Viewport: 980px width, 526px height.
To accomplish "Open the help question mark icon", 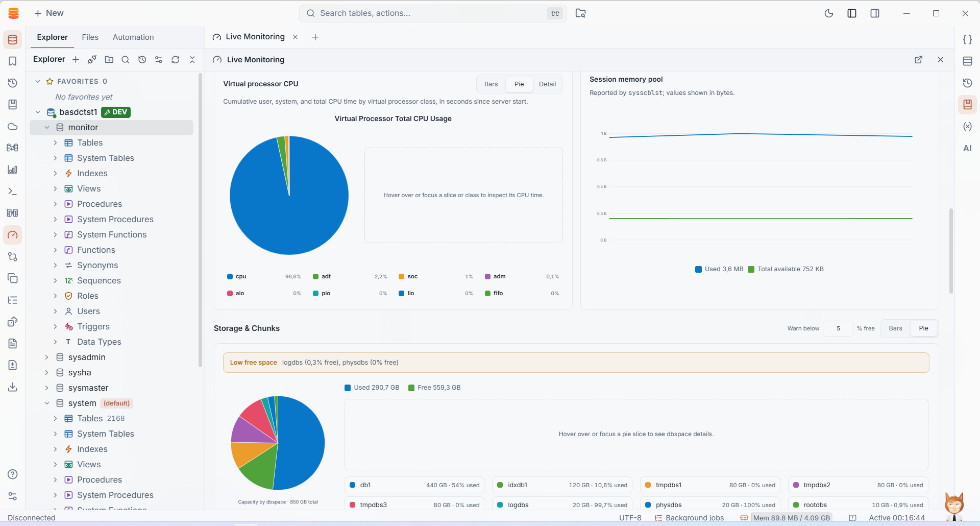I will pyautogui.click(x=13, y=474).
